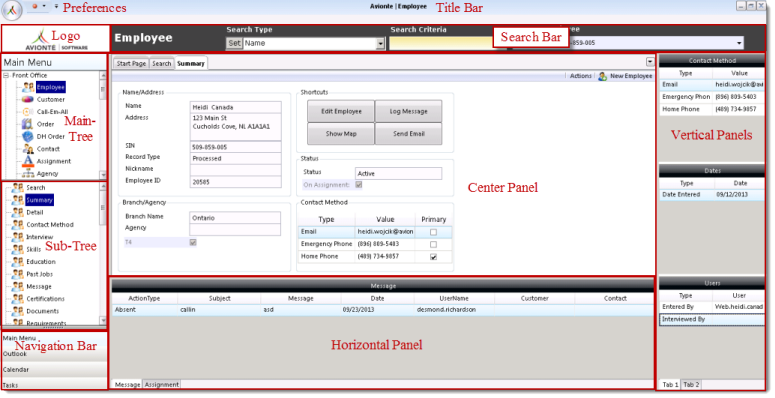Image resolution: width=775 pixels, height=398 pixels.
Task: Open the Customer icon in Main Menu tree
Action: coord(28,99)
